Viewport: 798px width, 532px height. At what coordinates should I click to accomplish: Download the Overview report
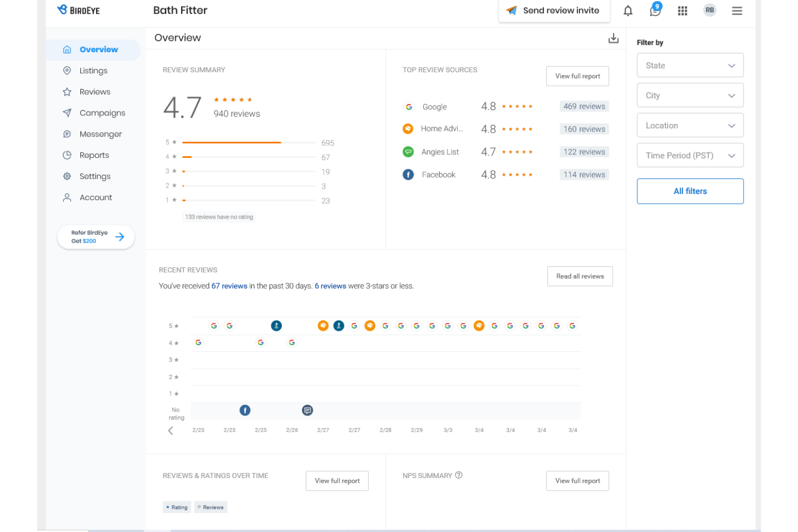pyautogui.click(x=614, y=38)
